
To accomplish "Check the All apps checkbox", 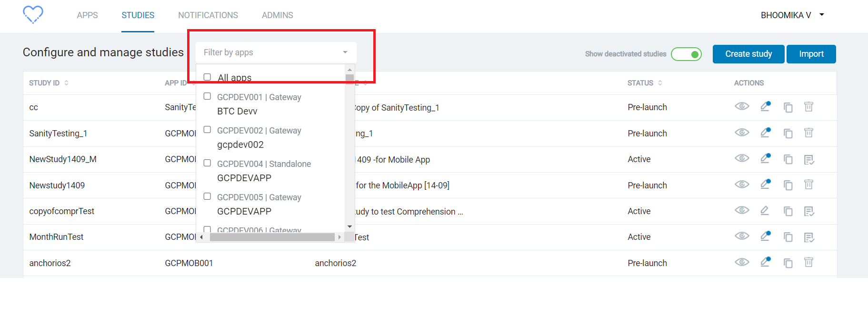I will 207,77.
